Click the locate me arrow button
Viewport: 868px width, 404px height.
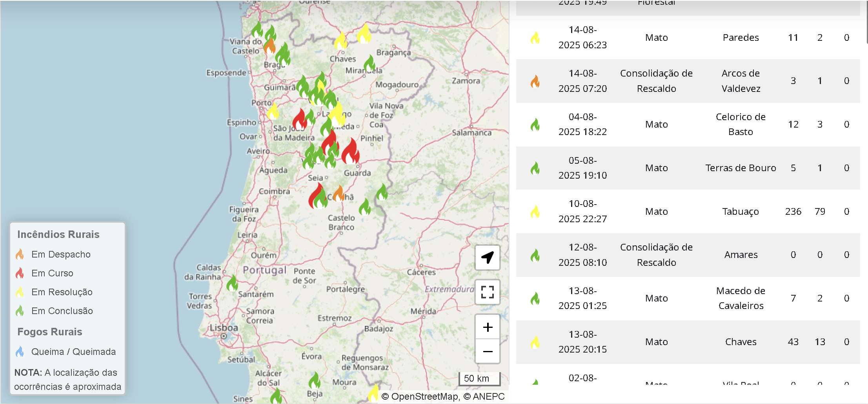coord(487,258)
